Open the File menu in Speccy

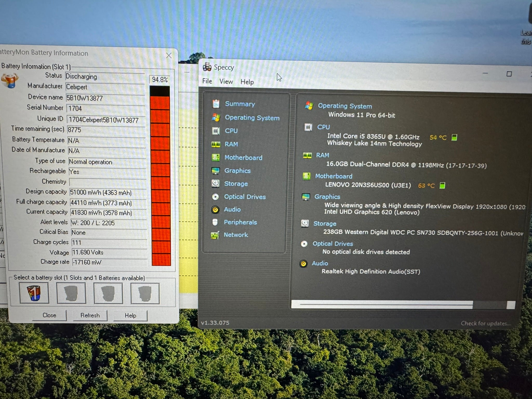[207, 81]
